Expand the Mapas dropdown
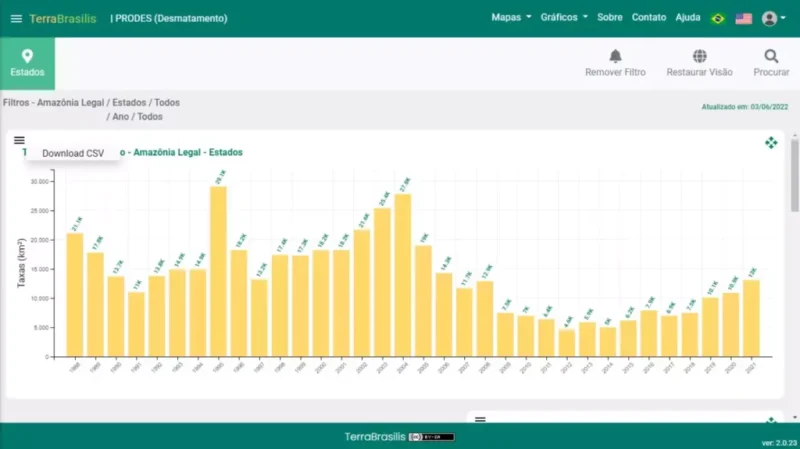The width and height of the screenshot is (800, 449). coord(511,18)
